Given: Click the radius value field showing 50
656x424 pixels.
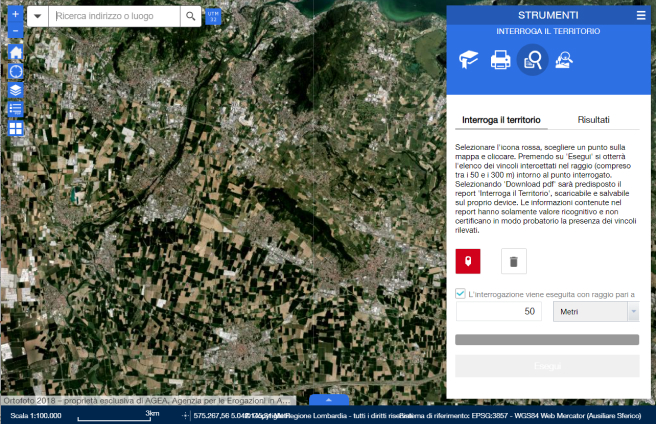Looking at the screenshot, I should click(x=499, y=311).
